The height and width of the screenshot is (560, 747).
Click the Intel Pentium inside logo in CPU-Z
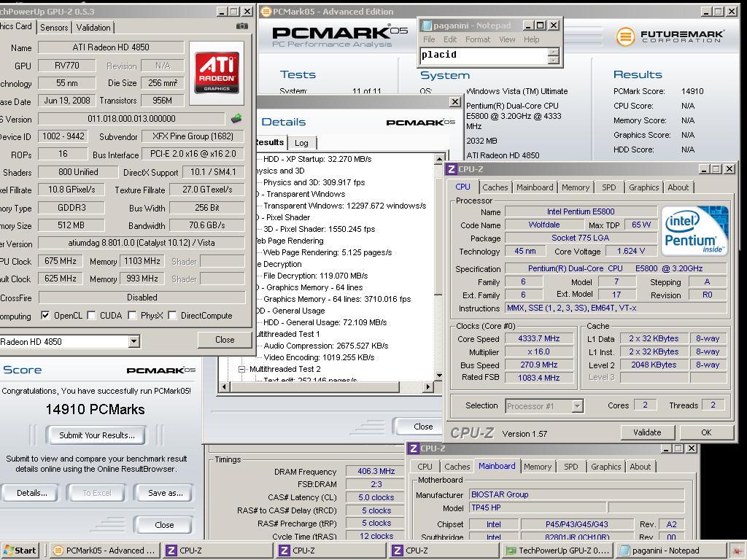694,230
